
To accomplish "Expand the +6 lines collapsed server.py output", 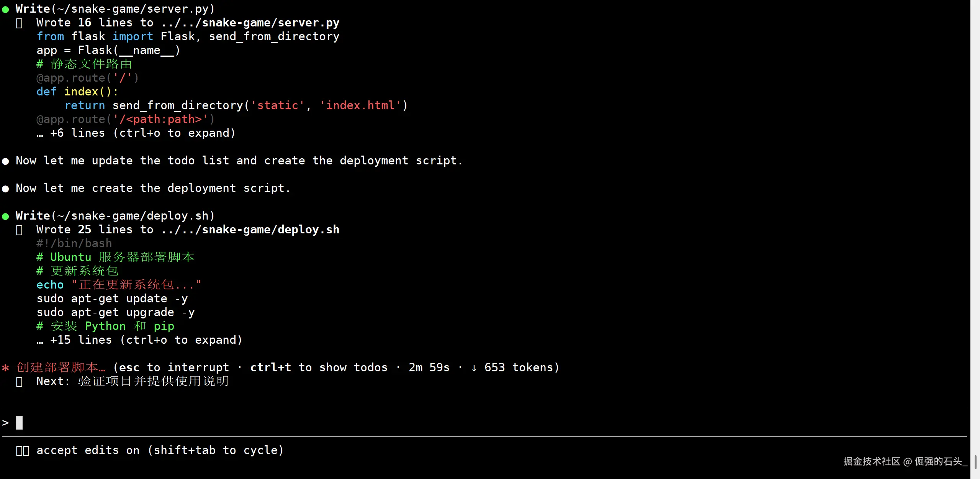I will (136, 133).
